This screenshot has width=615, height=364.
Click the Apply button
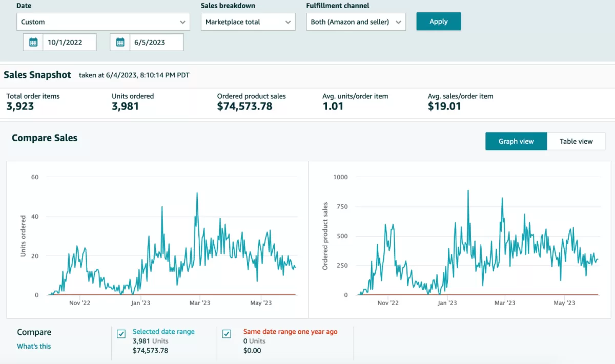click(x=439, y=22)
